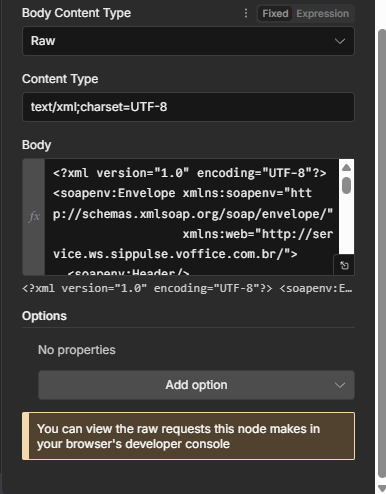
Task: Switch parameter mode to Fixed
Action: click(x=275, y=14)
